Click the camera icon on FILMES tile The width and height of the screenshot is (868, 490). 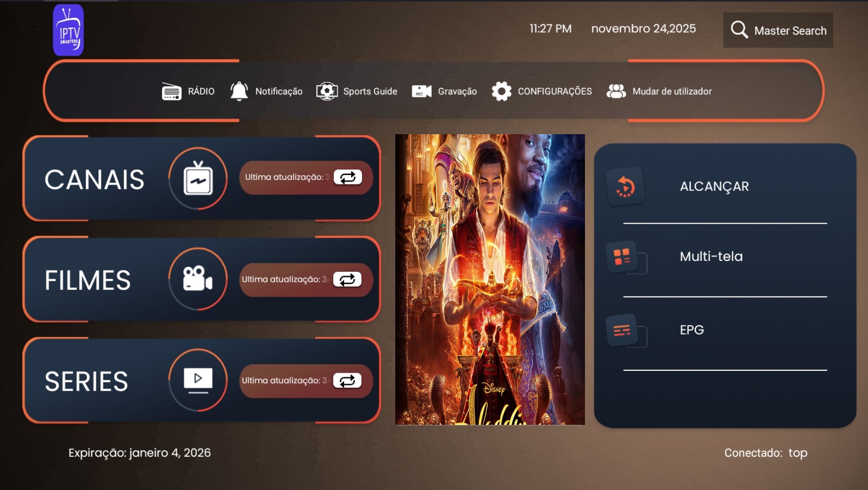197,279
